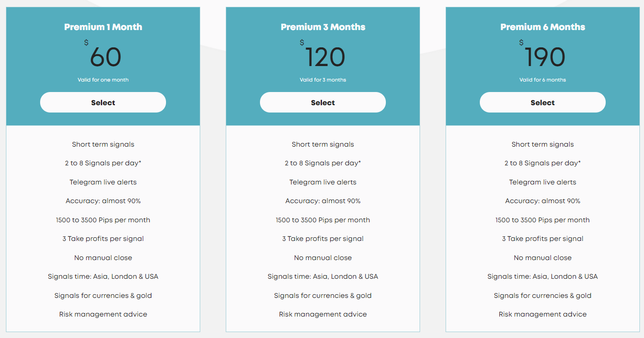Click 'Telegram live alerts' in 3 Months plan

(x=323, y=182)
